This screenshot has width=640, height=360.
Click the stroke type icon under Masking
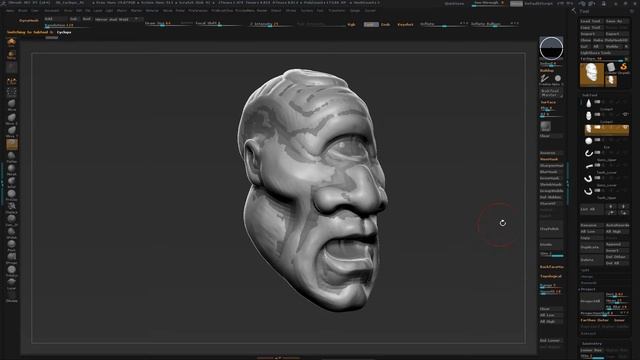click(x=544, y=78)
